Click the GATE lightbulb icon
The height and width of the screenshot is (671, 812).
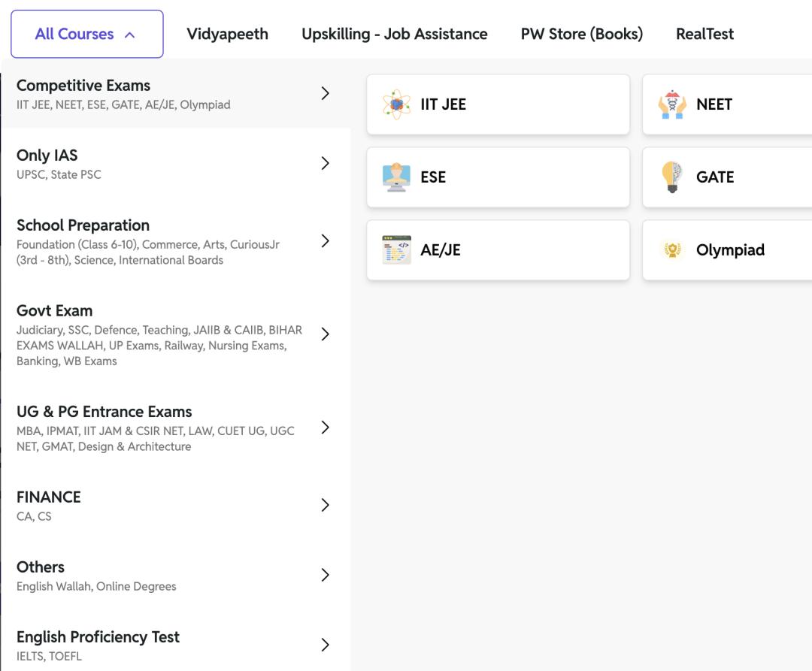click(671, 177)
